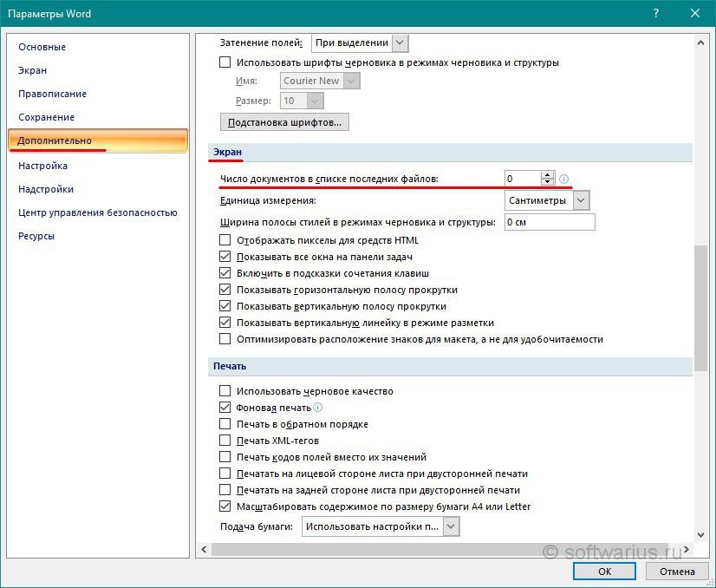Go to Правописание settings

click(53, 94)
